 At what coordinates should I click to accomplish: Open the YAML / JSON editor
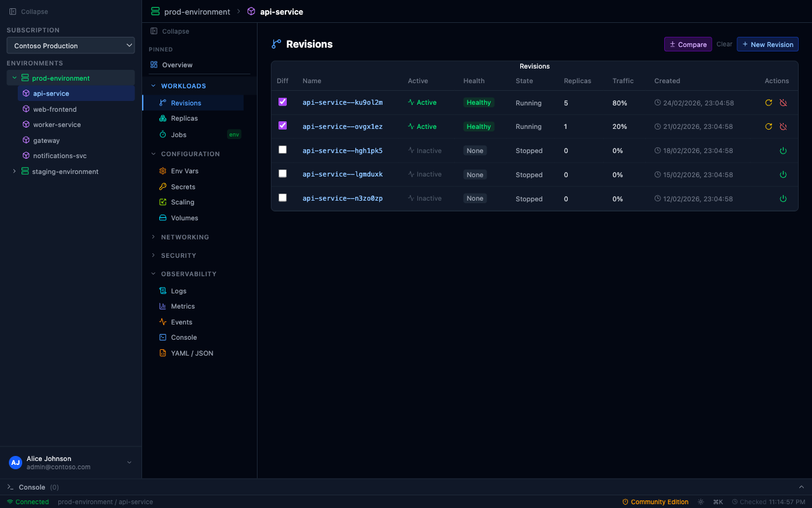[x=191, y=353]
